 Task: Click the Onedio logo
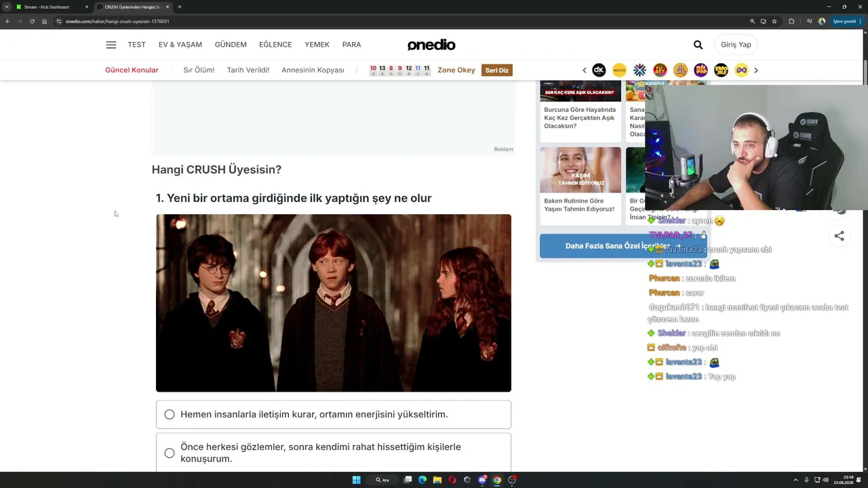coord(431,45)
